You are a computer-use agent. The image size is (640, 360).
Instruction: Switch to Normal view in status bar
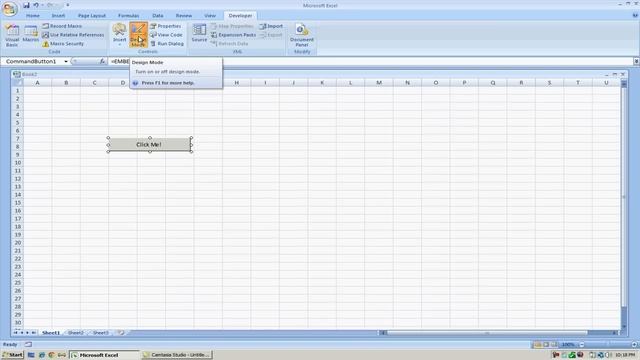tap(538, 344)
